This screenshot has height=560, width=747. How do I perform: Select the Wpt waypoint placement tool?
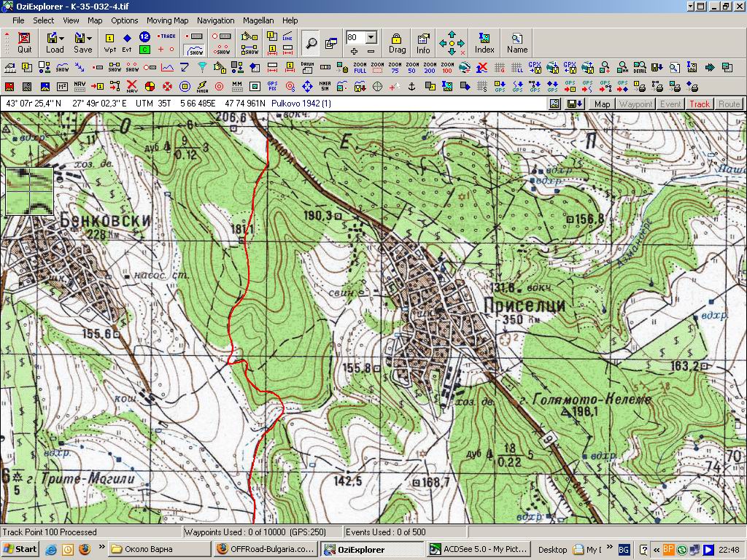110,42
